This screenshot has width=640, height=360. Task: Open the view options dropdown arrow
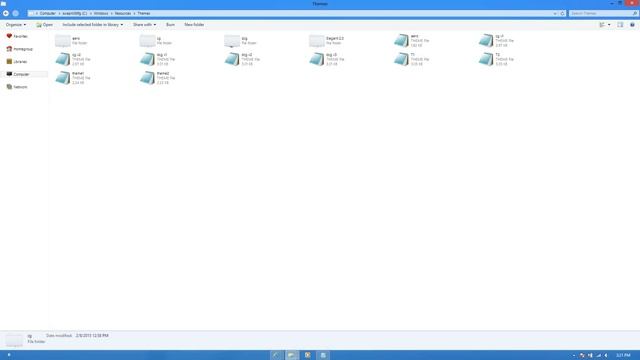pyautogui.click(x=609, y=25)
